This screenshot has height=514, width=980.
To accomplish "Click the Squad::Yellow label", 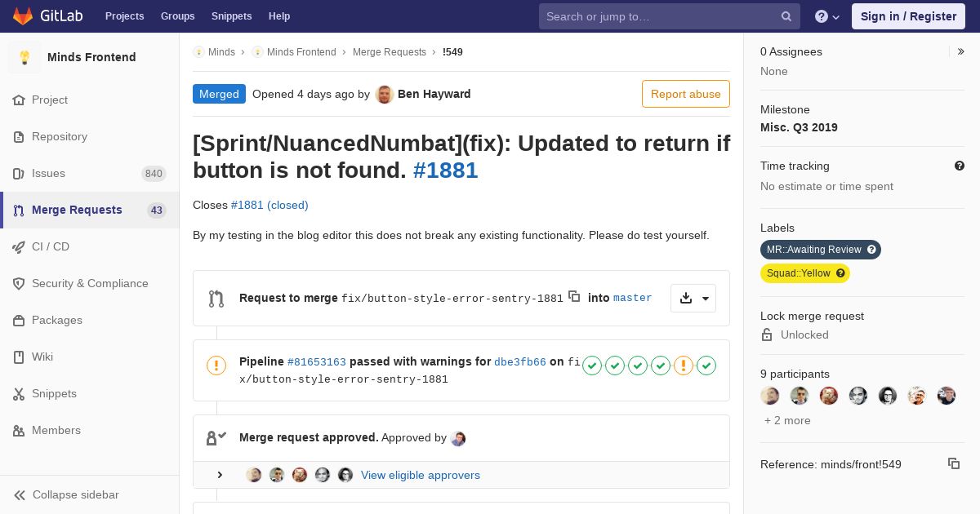I will [805, 273].
